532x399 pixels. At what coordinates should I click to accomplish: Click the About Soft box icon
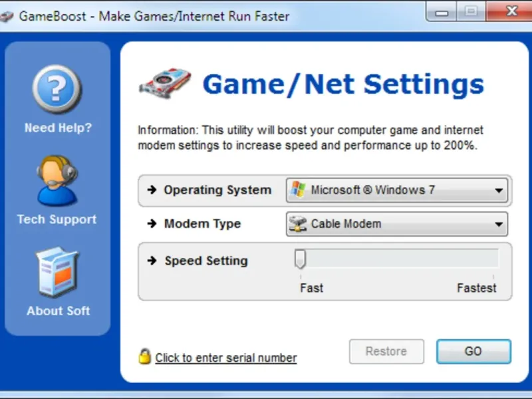click(57, 272)
